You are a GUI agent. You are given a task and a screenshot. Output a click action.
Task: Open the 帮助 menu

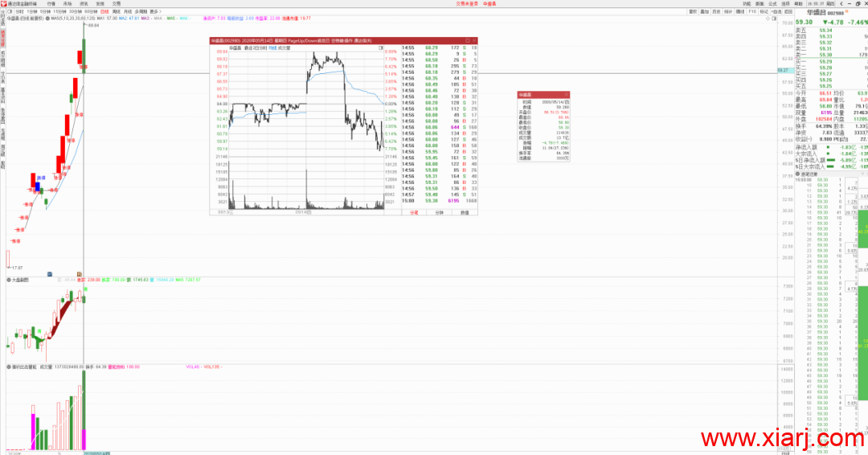798,3
